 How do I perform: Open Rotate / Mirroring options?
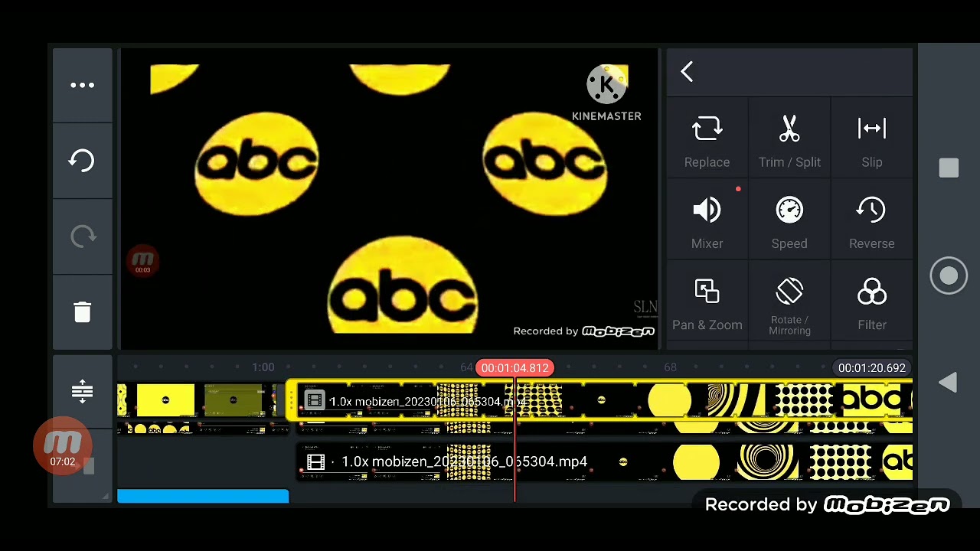789,304
